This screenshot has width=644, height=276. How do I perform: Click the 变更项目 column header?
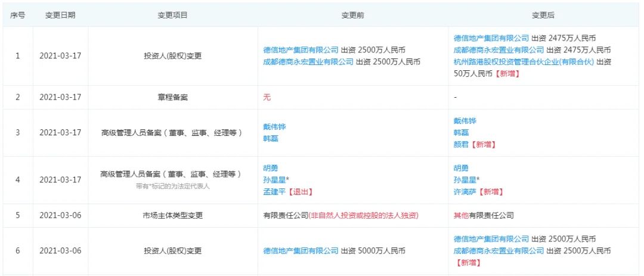coord(173,15)
